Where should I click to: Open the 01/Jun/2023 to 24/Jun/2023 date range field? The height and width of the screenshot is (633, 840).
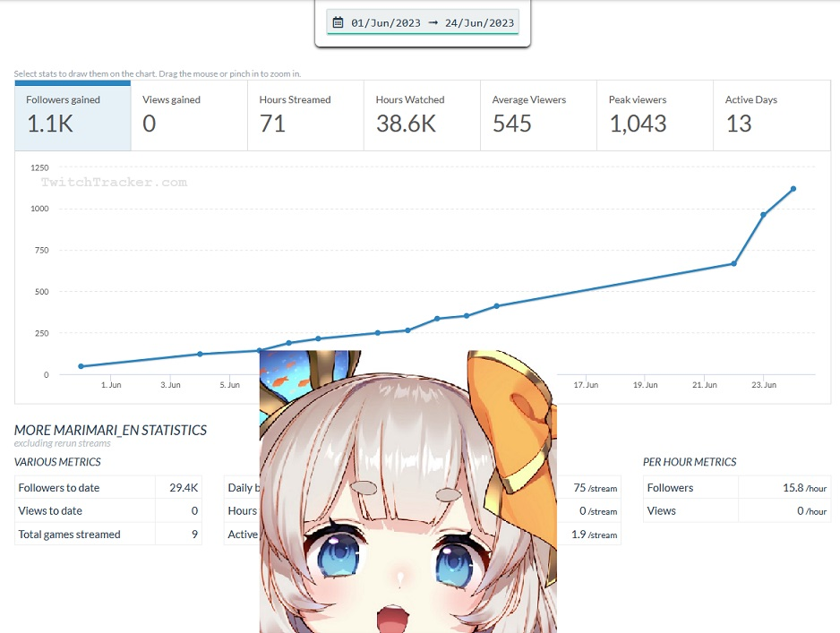point(423,22)
